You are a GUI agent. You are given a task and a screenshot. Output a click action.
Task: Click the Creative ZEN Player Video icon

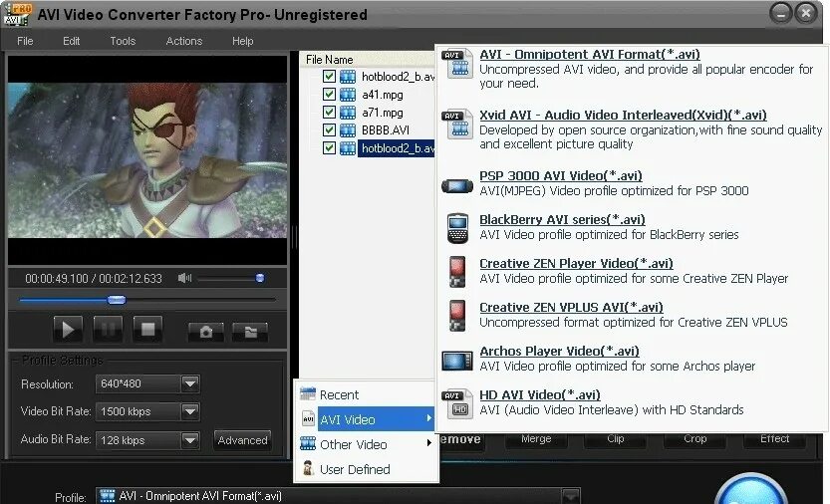point(457,272)
